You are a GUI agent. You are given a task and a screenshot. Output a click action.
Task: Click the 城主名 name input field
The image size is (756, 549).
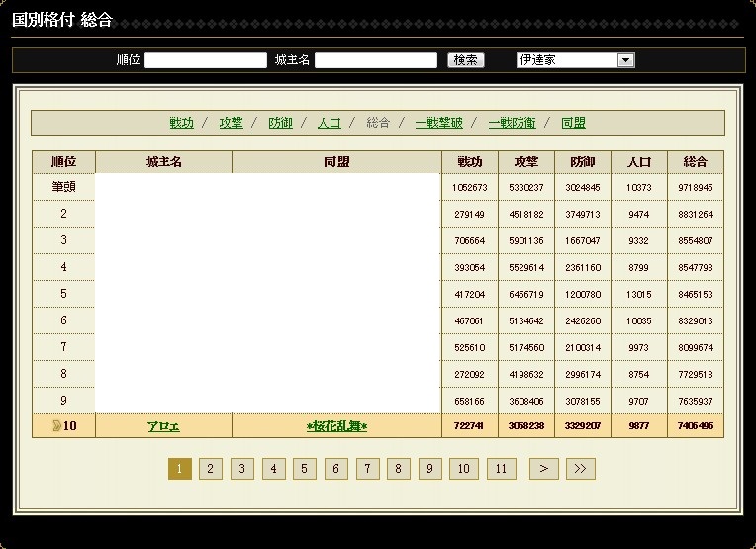click(x=376, y=60)
